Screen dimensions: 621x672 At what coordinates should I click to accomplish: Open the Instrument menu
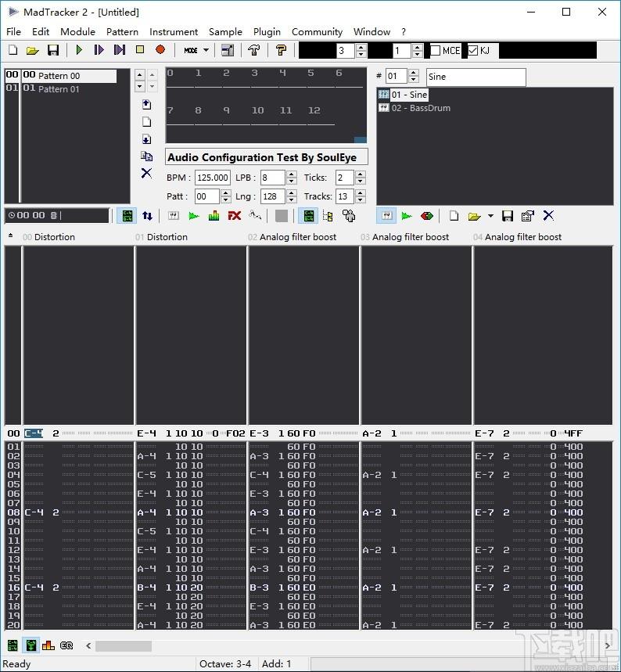click(174, 32)
